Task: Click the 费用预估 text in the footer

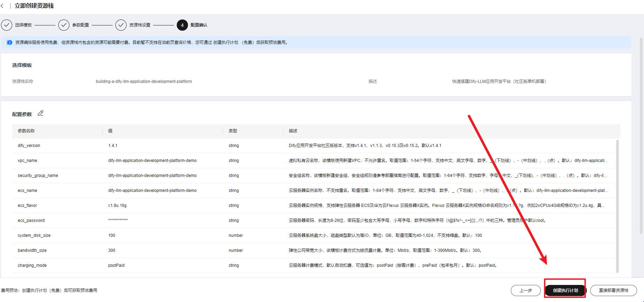Action: coord(49,291)
